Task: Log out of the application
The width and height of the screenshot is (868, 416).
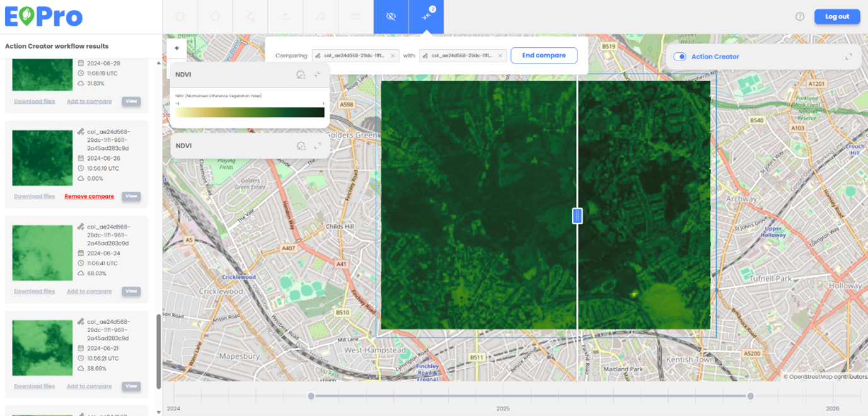Action: click(836, 17)
